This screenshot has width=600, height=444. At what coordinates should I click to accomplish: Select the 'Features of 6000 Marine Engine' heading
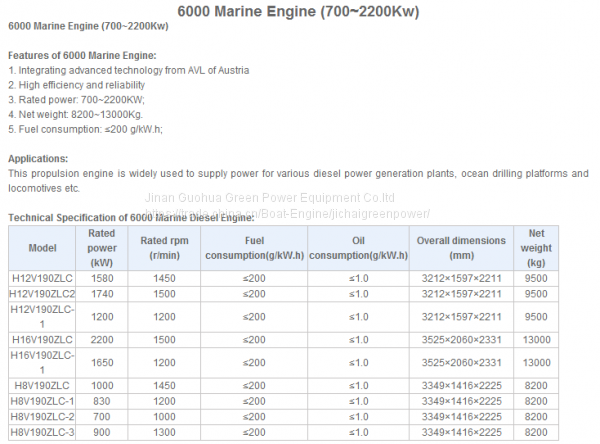82,55
